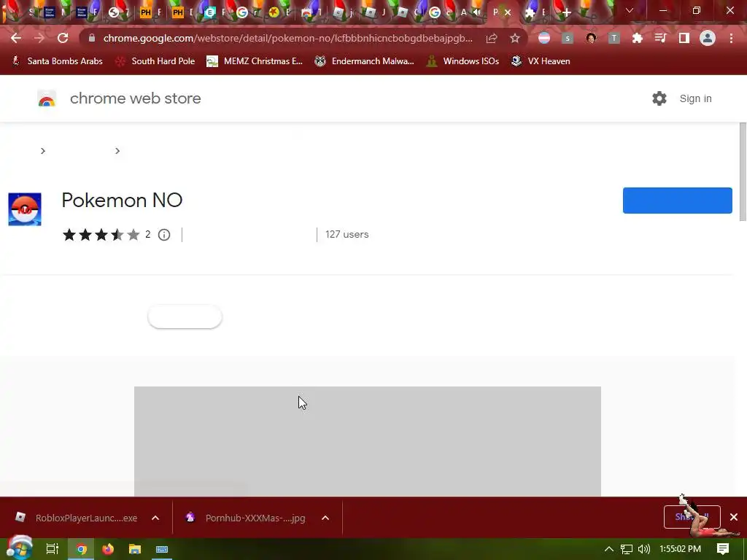This screenshot has width=747, height=560.
Task: Click the gray screenshot preview placeholder
Action: 368,441
